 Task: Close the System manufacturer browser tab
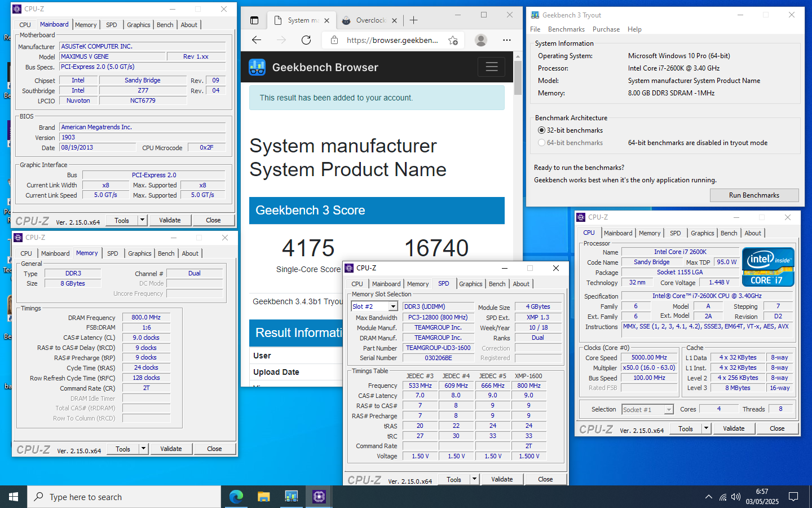pos(327,20)
